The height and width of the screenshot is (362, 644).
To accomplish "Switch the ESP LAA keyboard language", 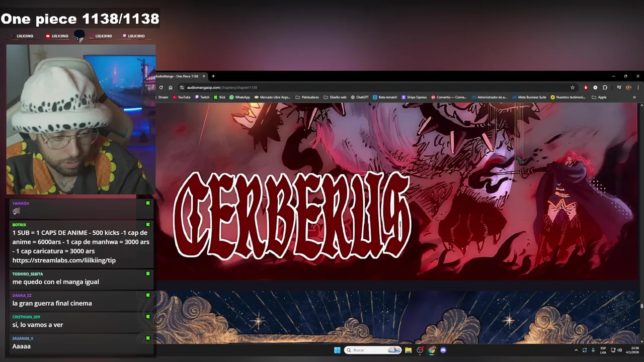I will [x=603, y=350].
